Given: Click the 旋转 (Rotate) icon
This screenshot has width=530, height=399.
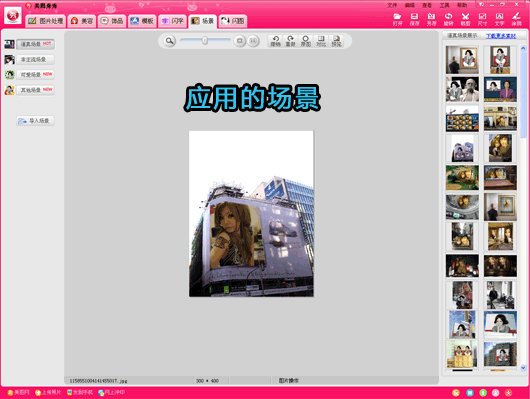Looking at the screenshot, I should (448, 19).
